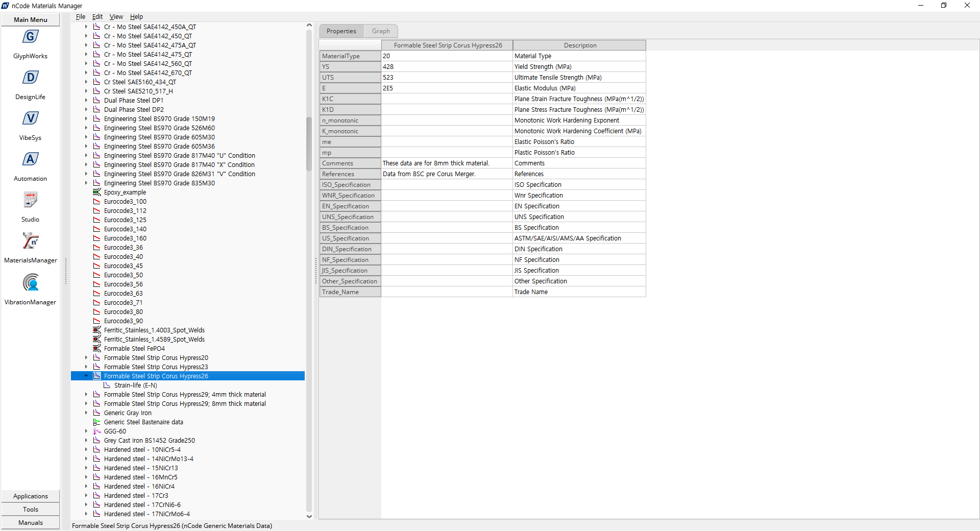
Task: Click the Generic Steel Bastenaire data icon
Action: (x=97, y=422)
